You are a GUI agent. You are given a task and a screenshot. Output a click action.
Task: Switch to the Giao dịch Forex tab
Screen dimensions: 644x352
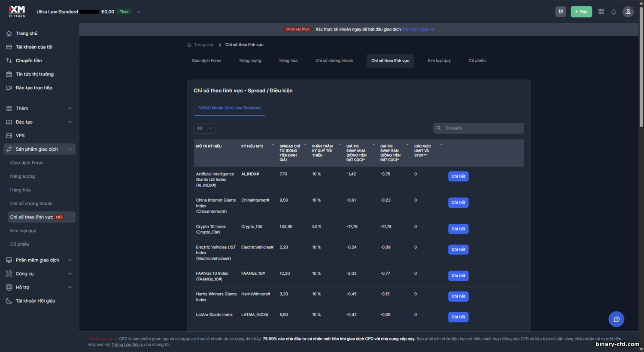tap(207, 61)
